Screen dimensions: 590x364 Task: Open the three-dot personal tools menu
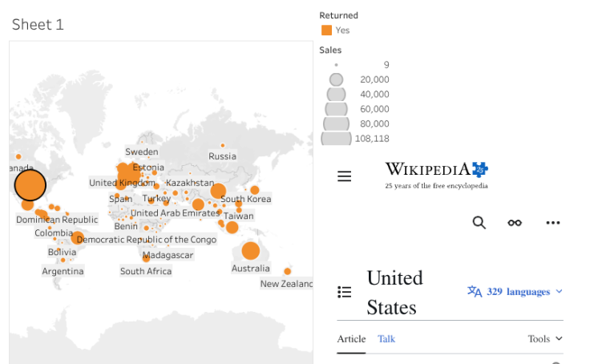pos(552,223)
